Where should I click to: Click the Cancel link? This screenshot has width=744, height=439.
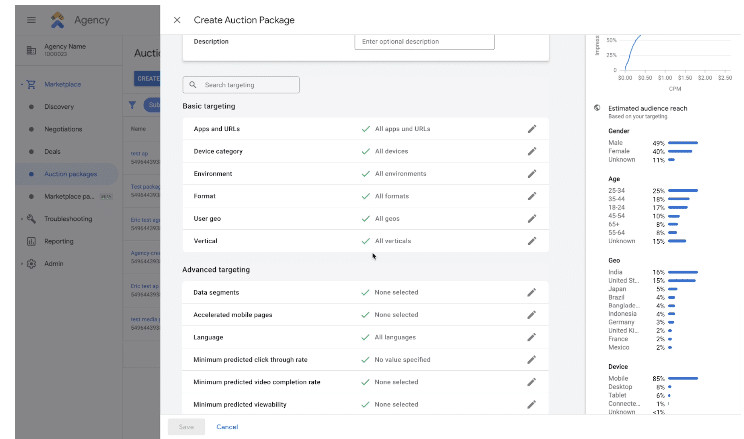click(x=227, y=427)
